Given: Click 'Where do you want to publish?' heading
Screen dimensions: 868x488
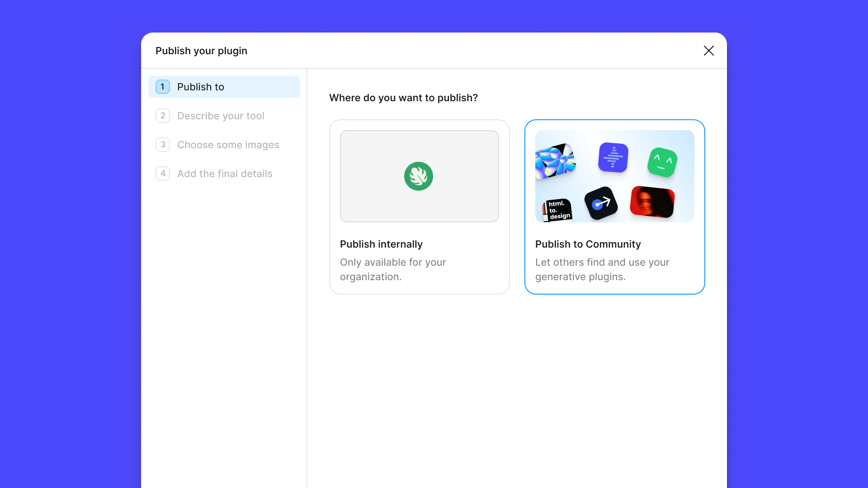Looking at the screenshot, I should (x=403, y=98).
